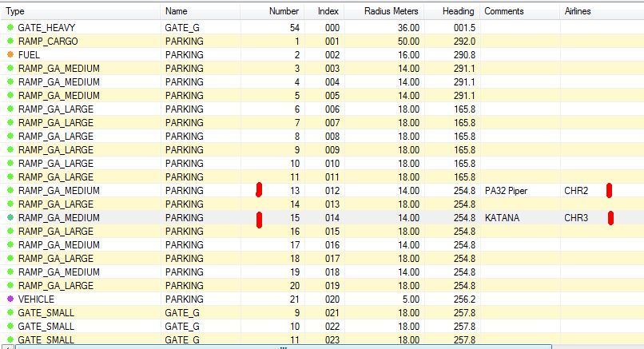Select the dot icon of the PA32 Piper row

[x=10, y=190]
